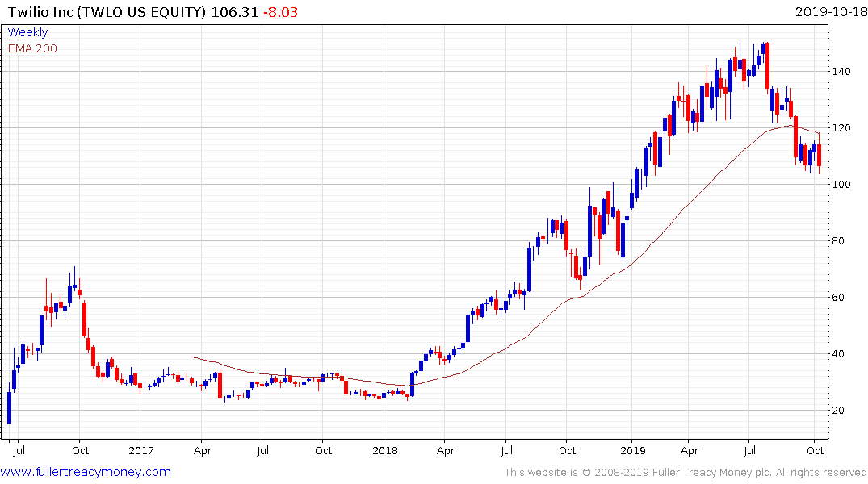Click the 80 price axis label
Image resolution: width=868 pixels, height=484 pixels.
838,240
